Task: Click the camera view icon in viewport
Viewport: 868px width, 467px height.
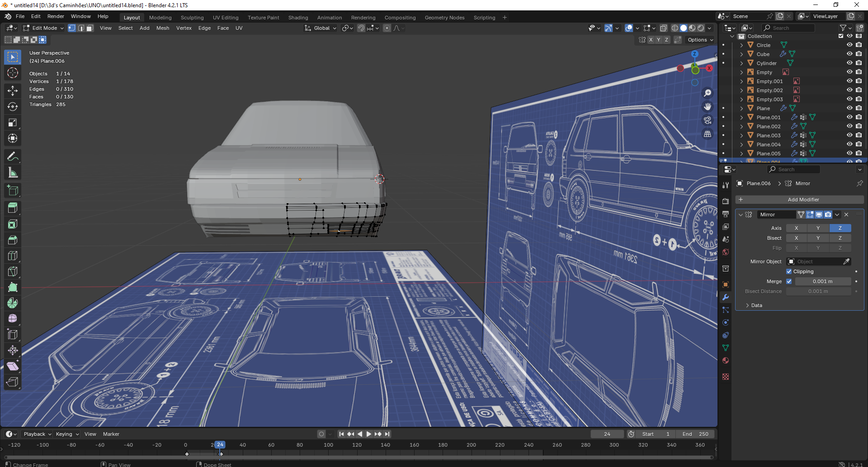Action: (x=708, y=120)
